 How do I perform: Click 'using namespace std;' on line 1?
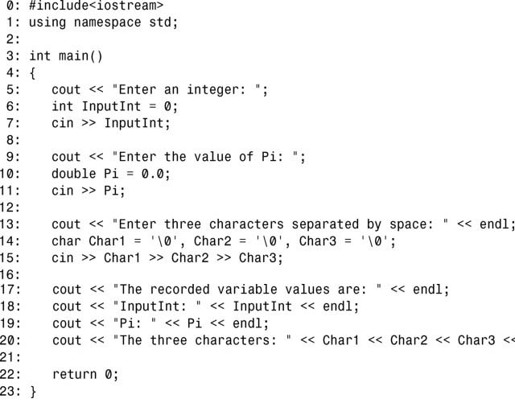click(x=103, y=22)
